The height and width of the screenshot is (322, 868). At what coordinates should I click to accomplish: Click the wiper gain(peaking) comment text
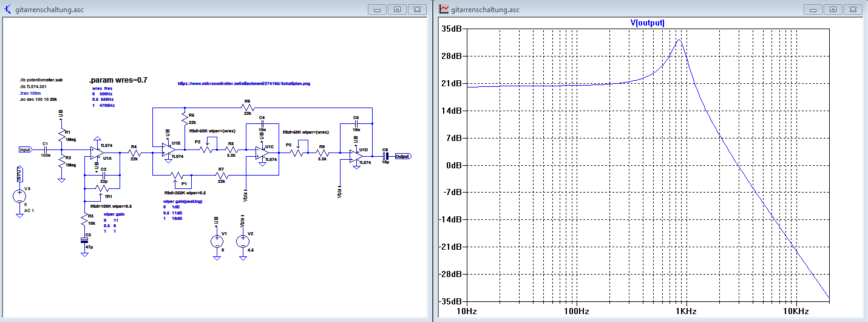183,201
